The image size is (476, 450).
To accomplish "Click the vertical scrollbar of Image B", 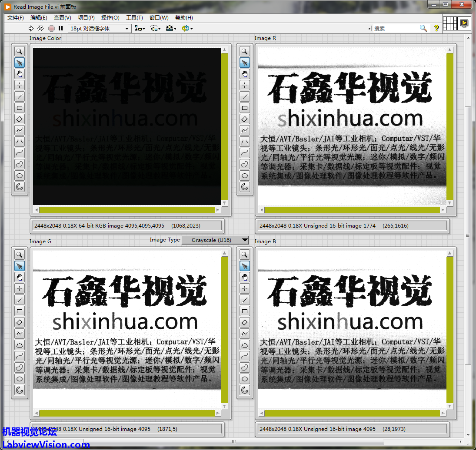I will tap(450, 330).
